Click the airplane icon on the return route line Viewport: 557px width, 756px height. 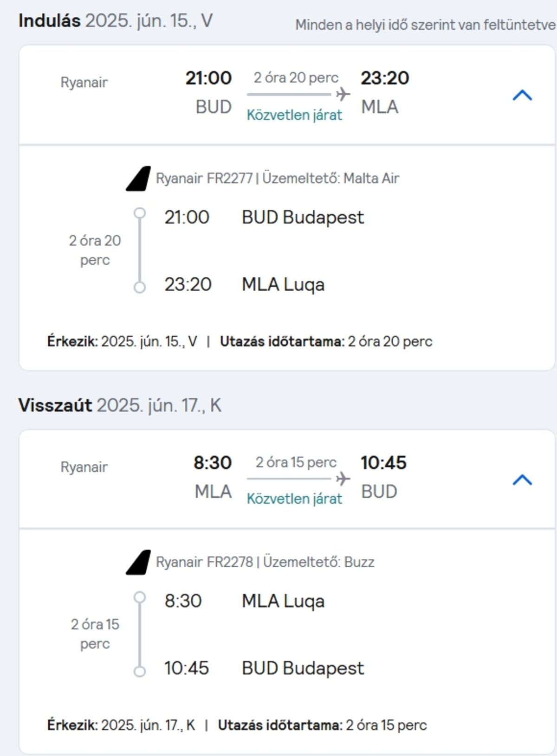click(343, 479)
